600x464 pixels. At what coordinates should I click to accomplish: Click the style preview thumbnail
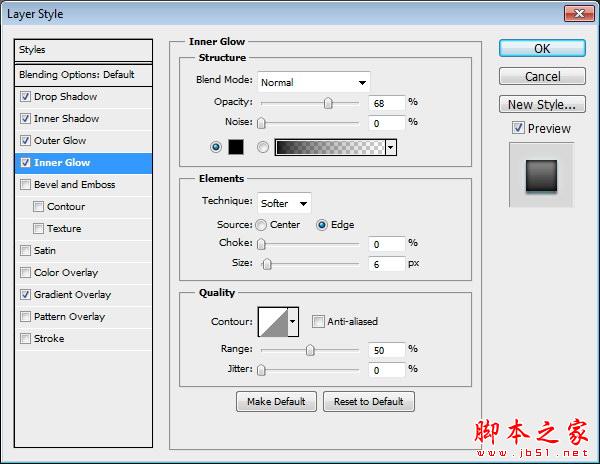point(541,175)
